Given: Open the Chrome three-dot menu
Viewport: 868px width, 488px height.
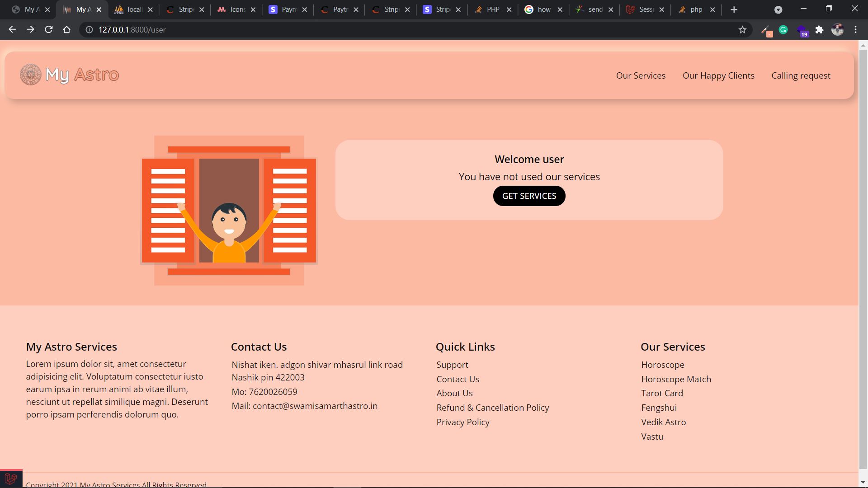Looking at the screenshot, I should (855, 30).
